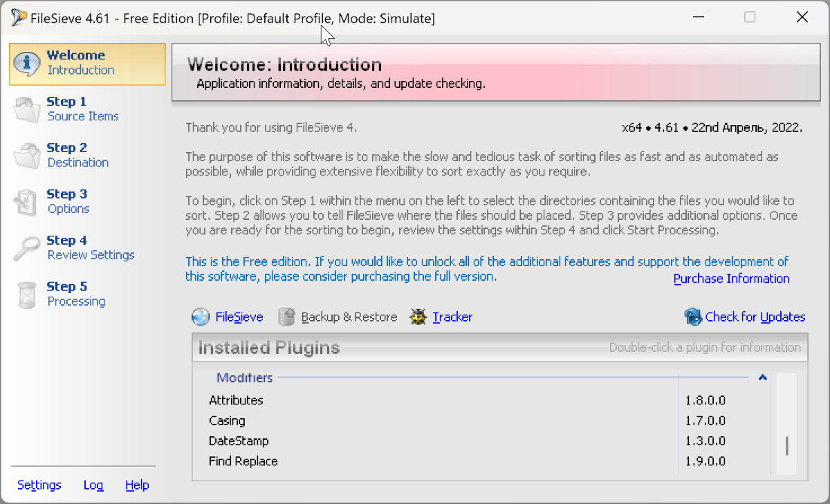
Task: Click the Step 1 Source Items folder icon
Action: click(x=28, y=110)
